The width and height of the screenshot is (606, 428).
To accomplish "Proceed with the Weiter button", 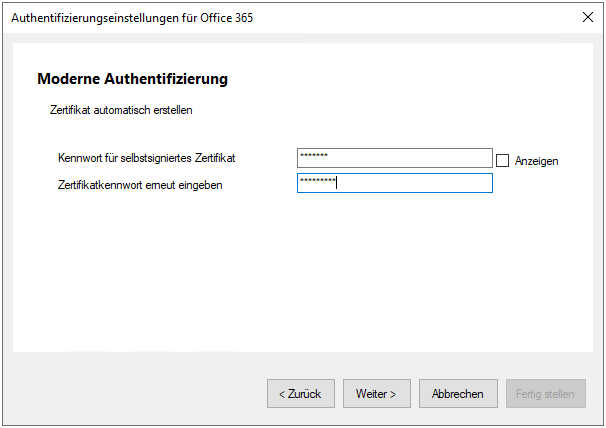I will pos(376,394).
